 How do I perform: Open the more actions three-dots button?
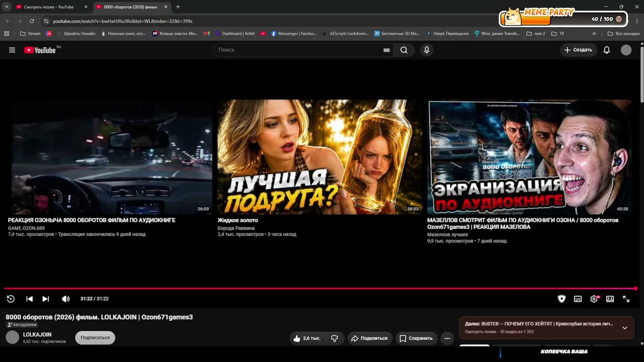coord(447,338)
